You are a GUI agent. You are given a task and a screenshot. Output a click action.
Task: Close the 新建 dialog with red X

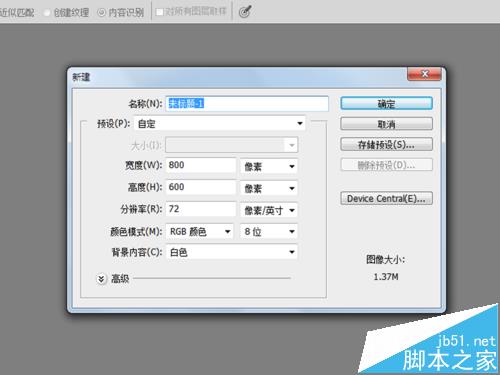[424, 74]
